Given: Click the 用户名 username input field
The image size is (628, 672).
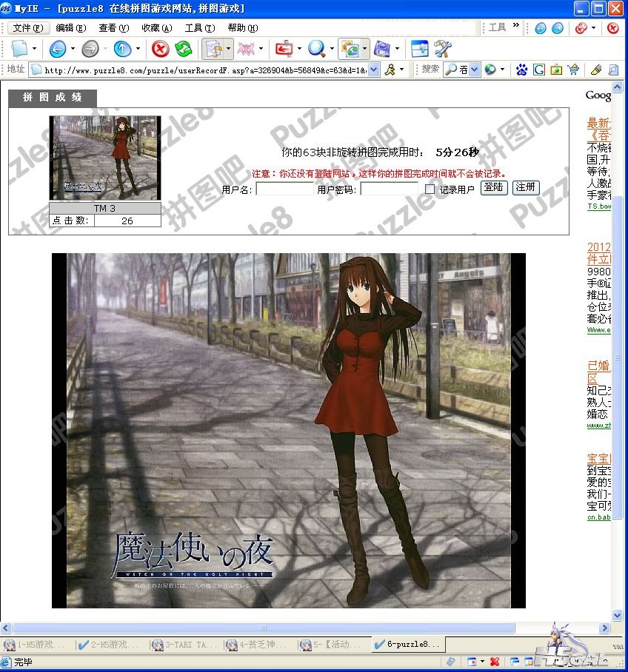Looking at the screenshot, I should pyautogui.click(x=284, y=189).
